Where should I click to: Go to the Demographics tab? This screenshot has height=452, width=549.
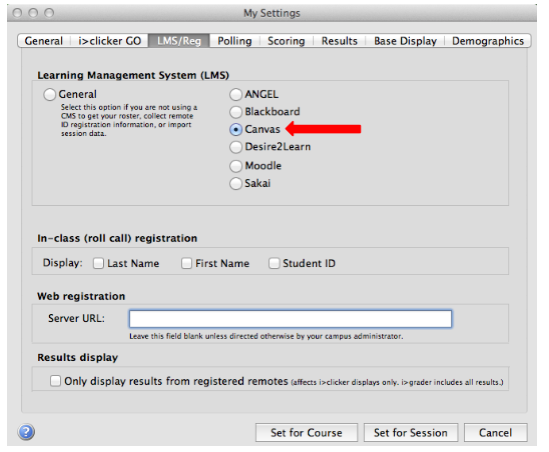(x=488, y=41)
